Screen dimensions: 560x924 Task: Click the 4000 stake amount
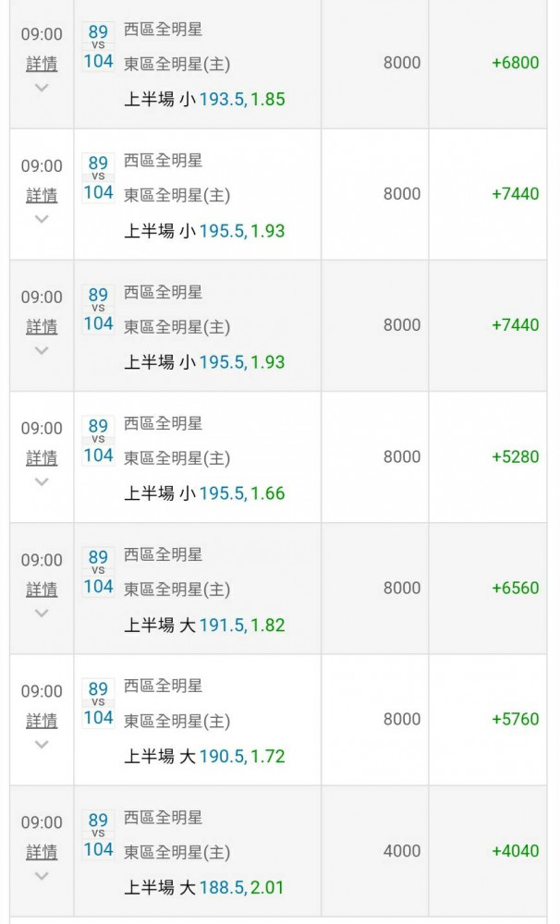402,851
